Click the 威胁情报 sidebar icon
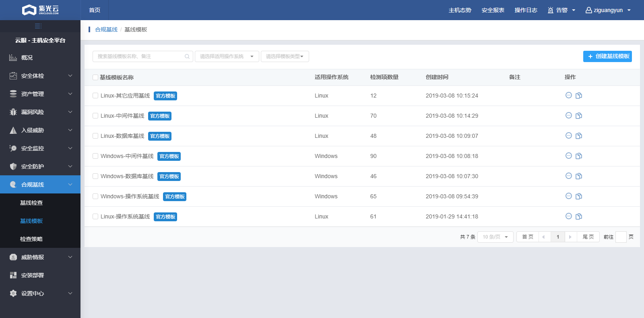 pyautogui.click(x=13, y=257)
